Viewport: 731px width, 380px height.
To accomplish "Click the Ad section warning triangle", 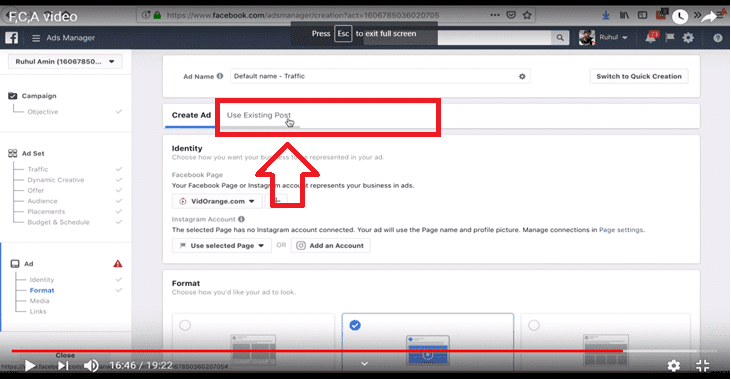I will [117, 264].
